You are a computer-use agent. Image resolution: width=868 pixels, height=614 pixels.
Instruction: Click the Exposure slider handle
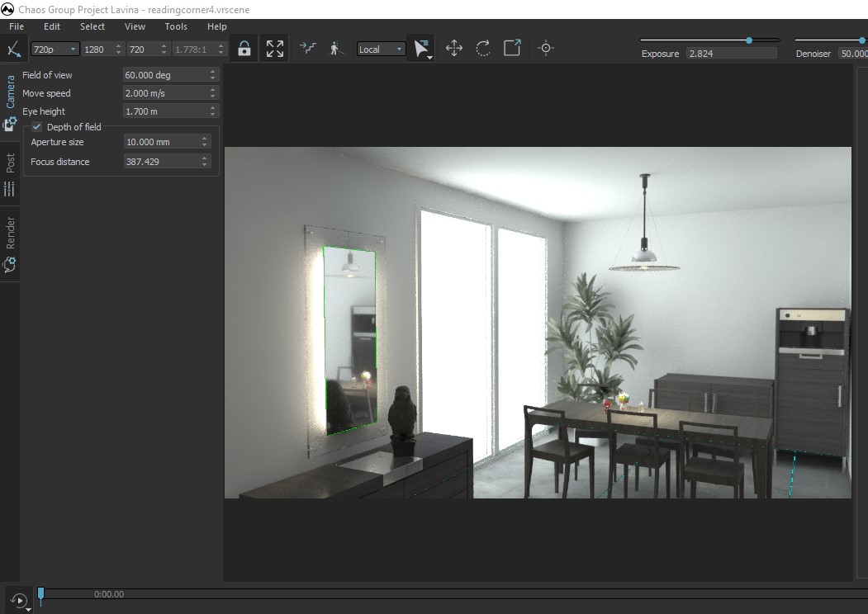click(749, 40)
